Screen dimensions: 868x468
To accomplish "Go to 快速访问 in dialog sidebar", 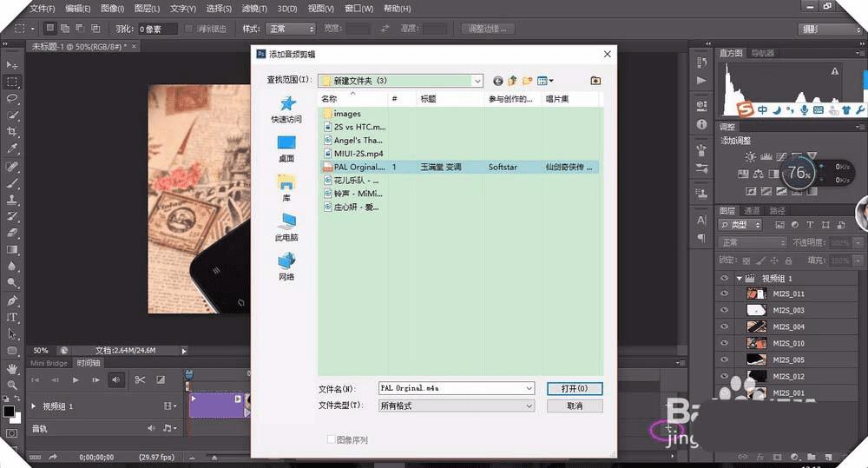I will (x=286, y=109).
